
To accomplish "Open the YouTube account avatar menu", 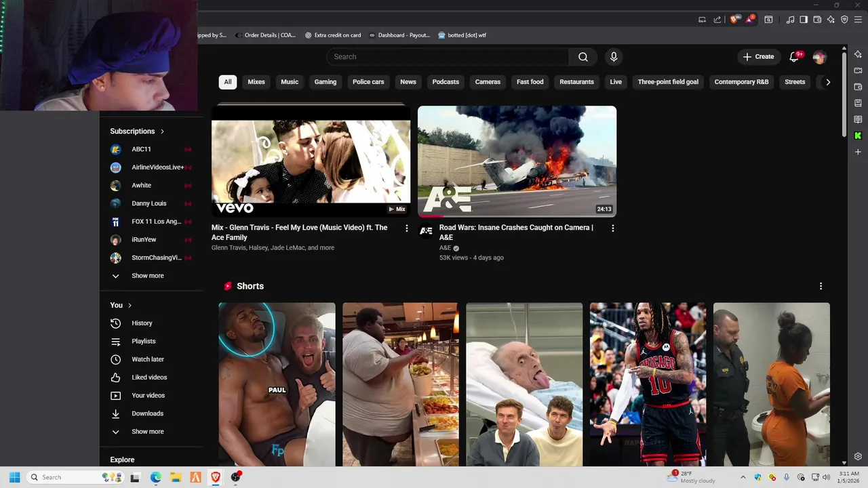I will 820,57.
